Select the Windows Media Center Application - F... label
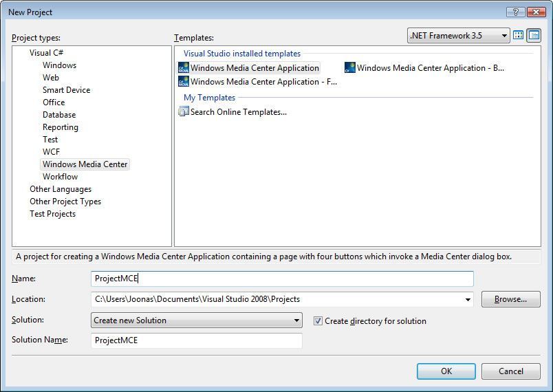This screenshot has width=553, height=392. pos(264,81)
